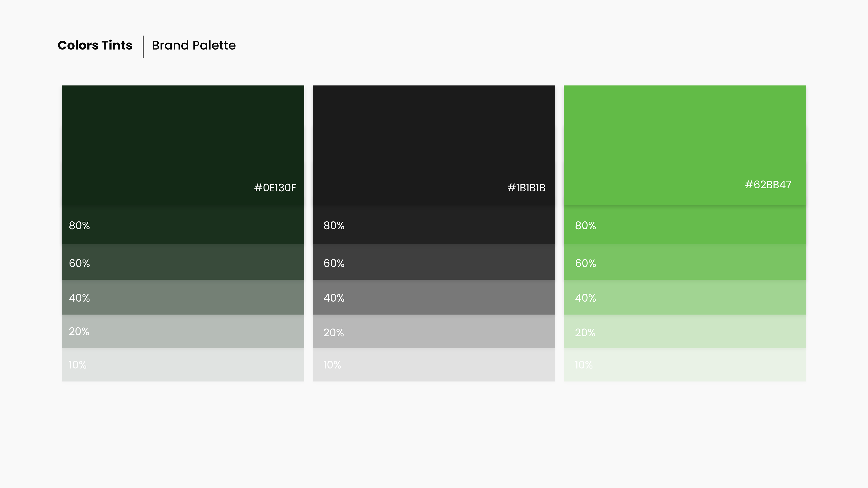Select the 80% bright green tint band
The image size is (868, 488).
point(685,225)
